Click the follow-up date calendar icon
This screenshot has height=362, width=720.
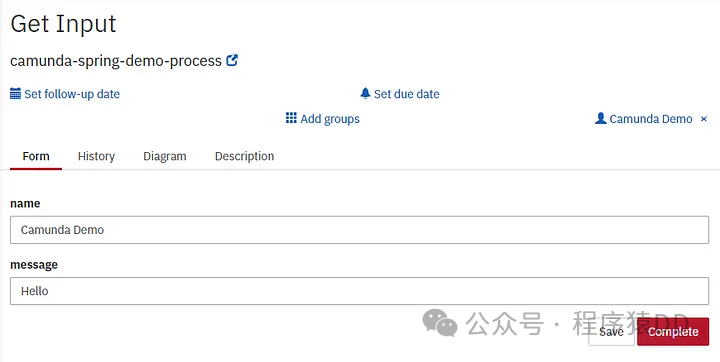point(15,94)
